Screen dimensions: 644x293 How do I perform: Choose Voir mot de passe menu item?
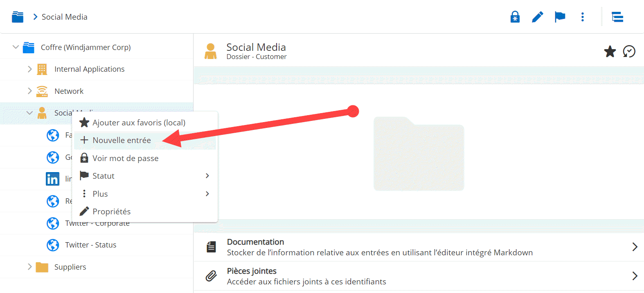coord(125,158)
